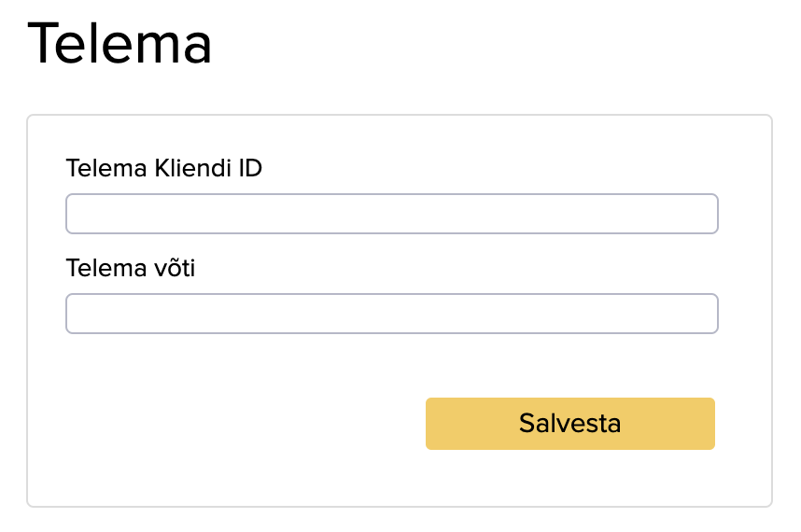Place cursor in Kliendi ID box
Image resolution: width=801 pixels, height=532 pixels.
tap(391, 214)
